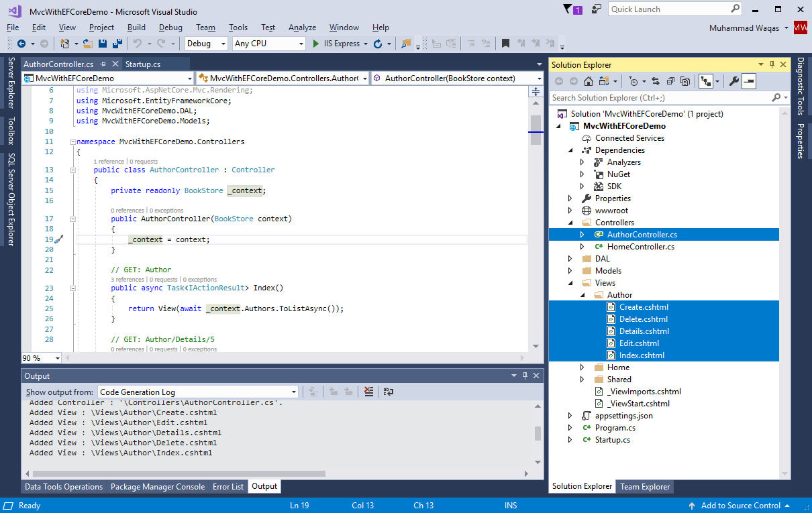Click Sync with Active Document icon

click(656, 81)
